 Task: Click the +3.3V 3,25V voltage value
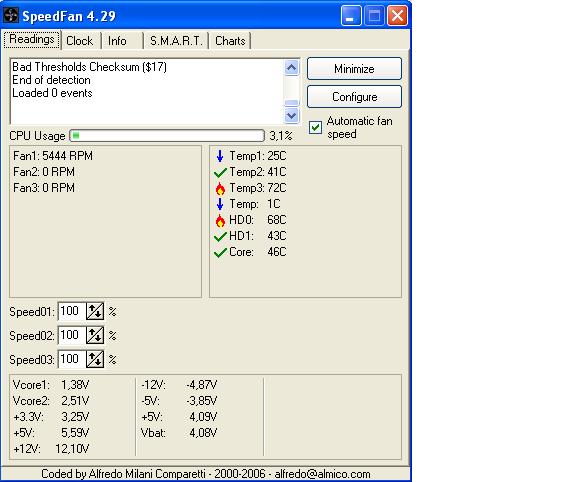(75, 417)
